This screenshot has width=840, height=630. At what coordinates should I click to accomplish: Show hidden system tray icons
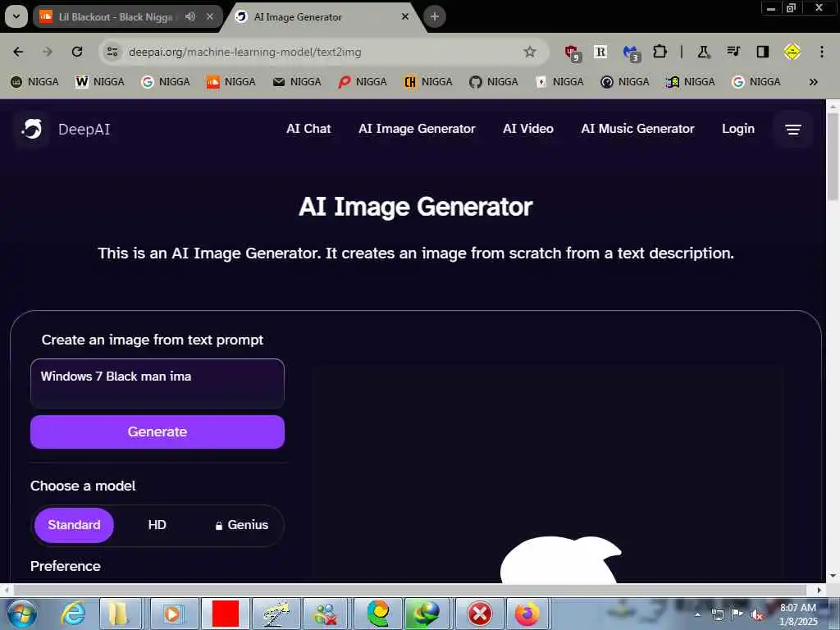pyautogui.click(x=697, y=614)
